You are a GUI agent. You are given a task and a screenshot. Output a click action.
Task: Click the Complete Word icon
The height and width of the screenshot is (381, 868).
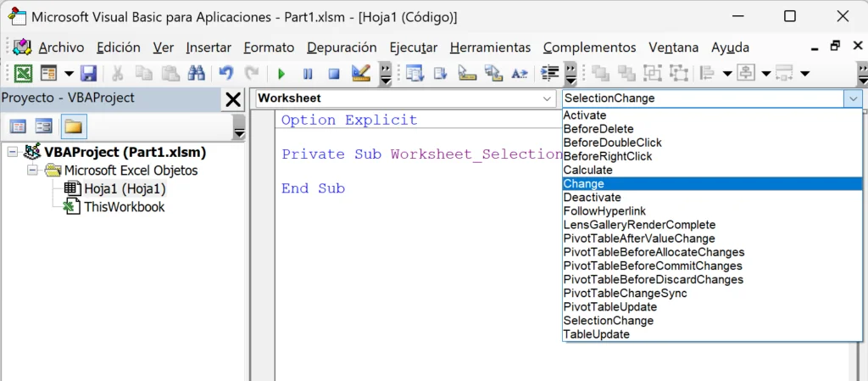tap(520, 73)
